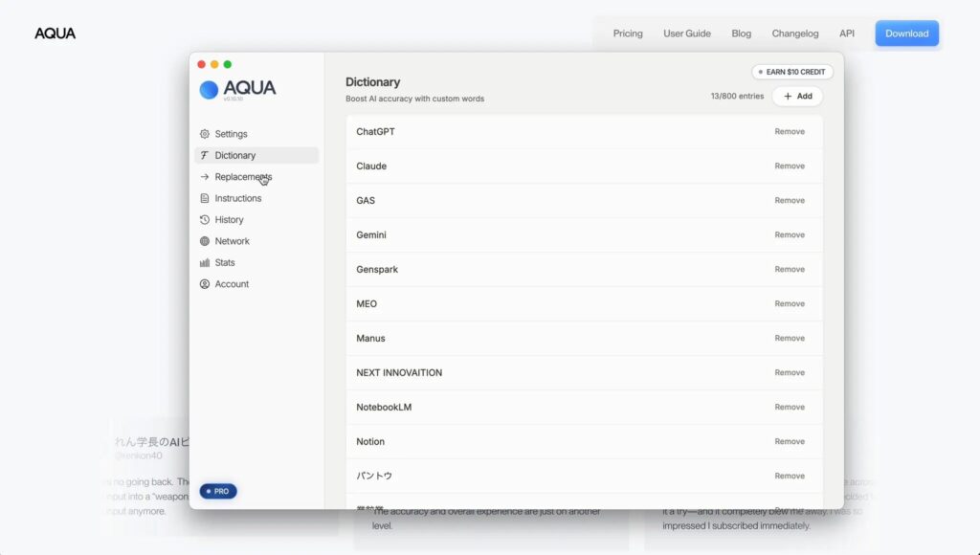Click the Network globe icon
Screen dimensions: 980x555
(x=205, y=241)
